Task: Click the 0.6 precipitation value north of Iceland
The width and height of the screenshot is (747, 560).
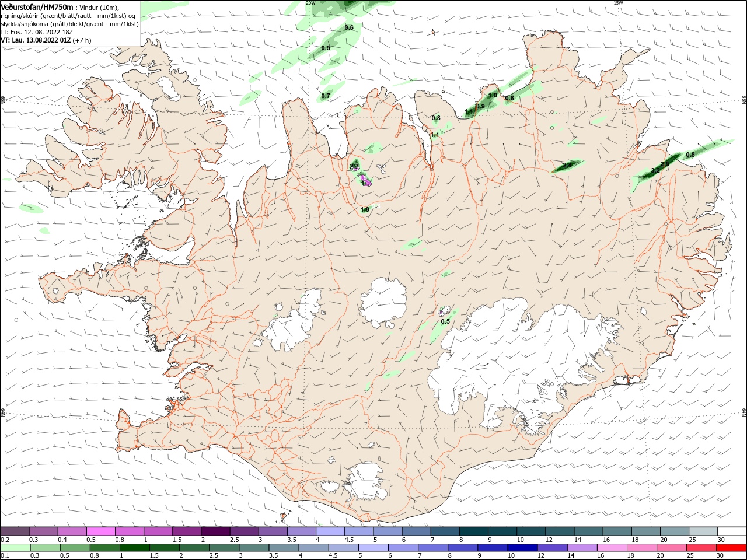Action: (349, 27)
